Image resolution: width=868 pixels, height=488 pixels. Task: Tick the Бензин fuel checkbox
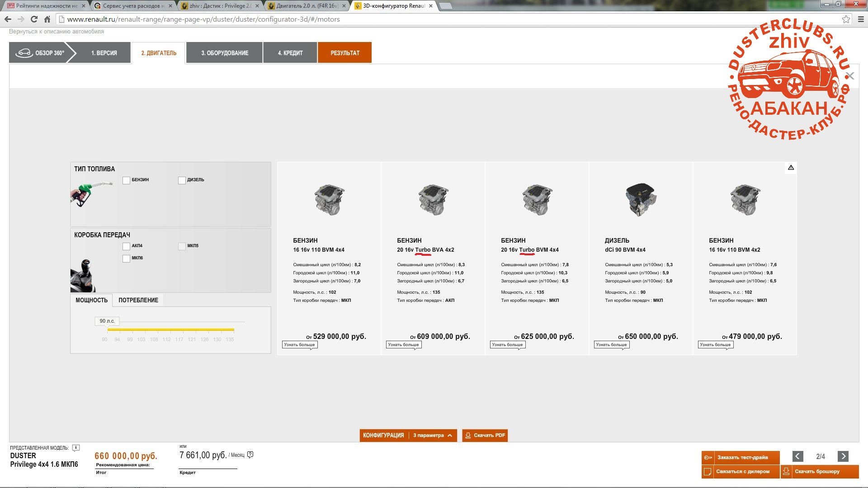(x=126, y=180)
